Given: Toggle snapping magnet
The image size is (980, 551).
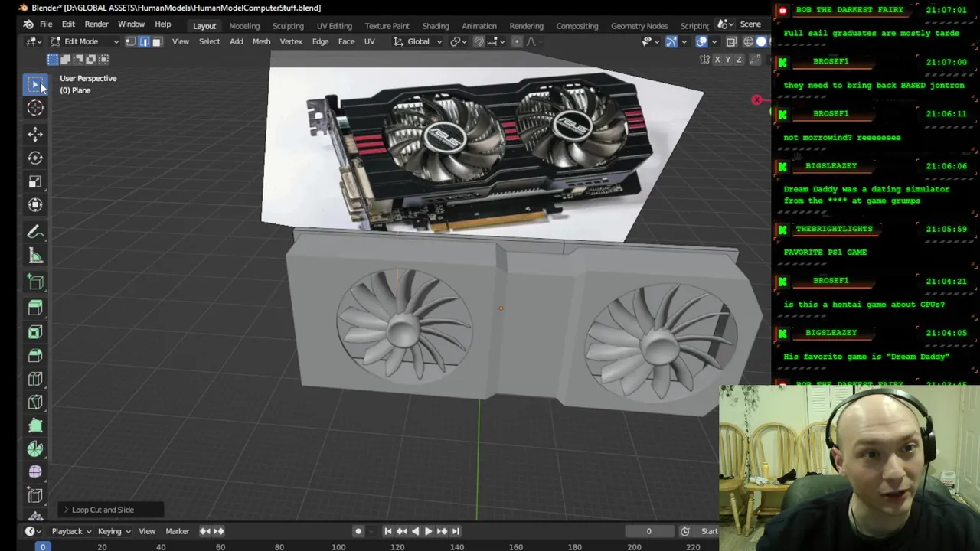Looking at the screenshot, I should [479, 41].
